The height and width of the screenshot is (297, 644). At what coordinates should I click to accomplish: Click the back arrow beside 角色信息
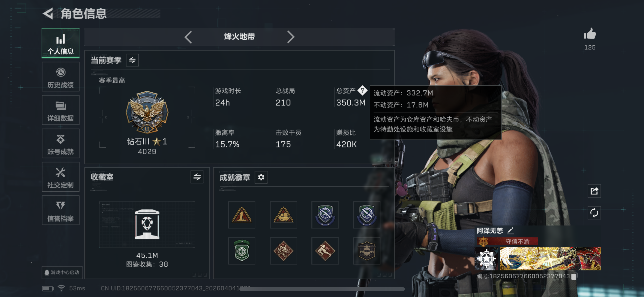tap(48, 14)
